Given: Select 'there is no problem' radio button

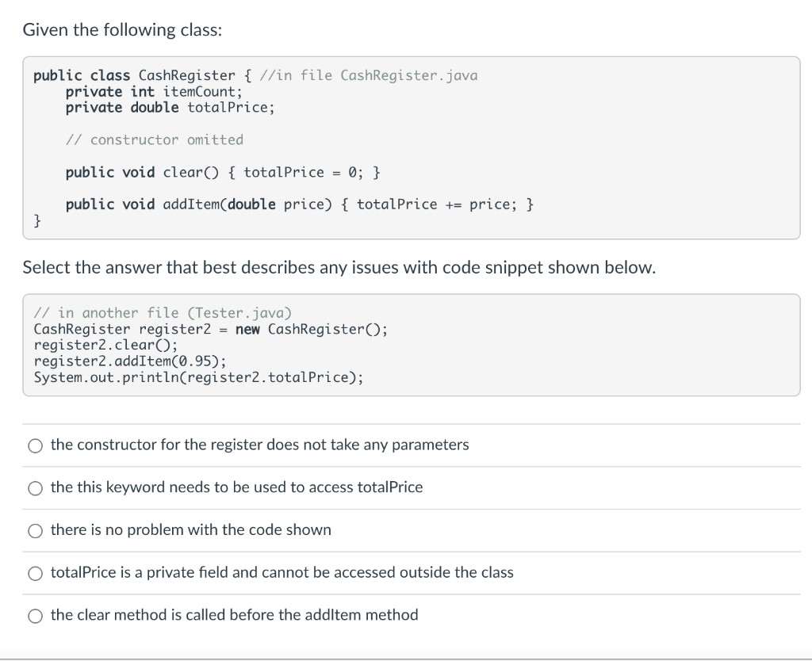Looking at the screenshot, I should click(35, 530).
